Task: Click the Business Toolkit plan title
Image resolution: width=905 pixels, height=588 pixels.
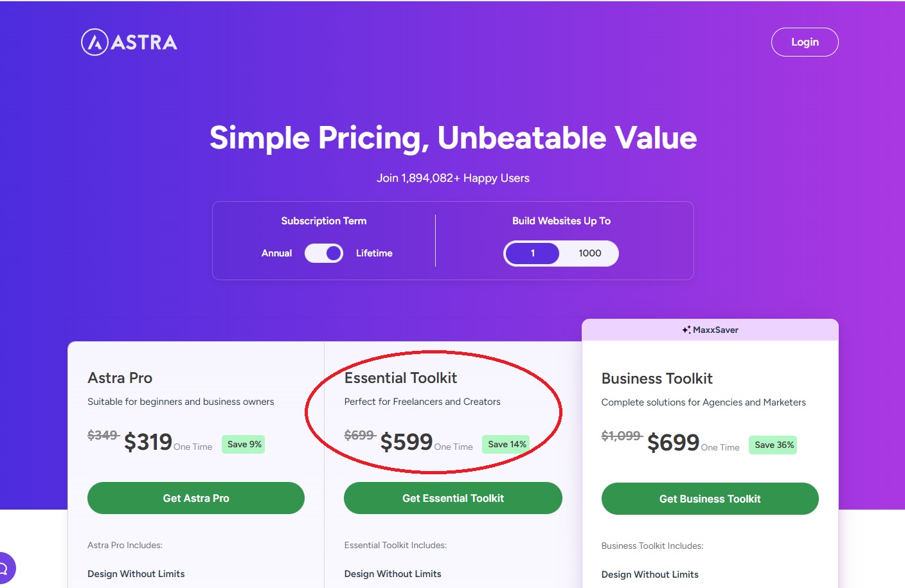Action: tap(657, 379)
